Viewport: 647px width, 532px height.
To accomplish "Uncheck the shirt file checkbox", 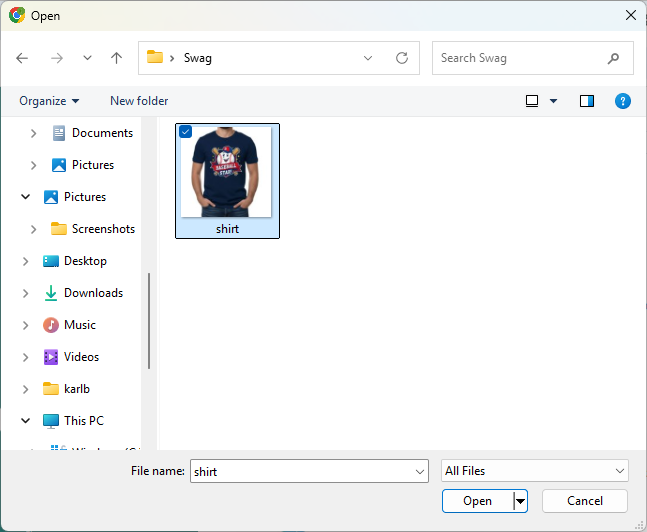I will pyautogui.click(x=186, y=132).
